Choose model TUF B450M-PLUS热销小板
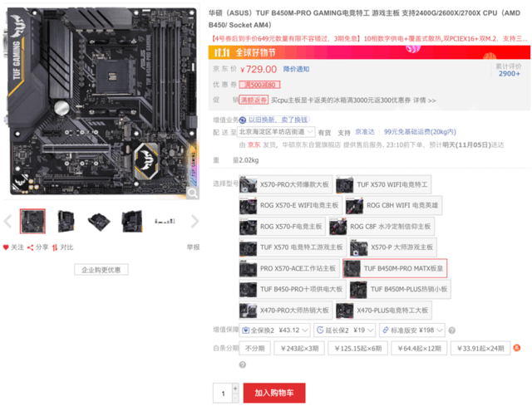This screenshot has width=532, height=406. (400, 290)
